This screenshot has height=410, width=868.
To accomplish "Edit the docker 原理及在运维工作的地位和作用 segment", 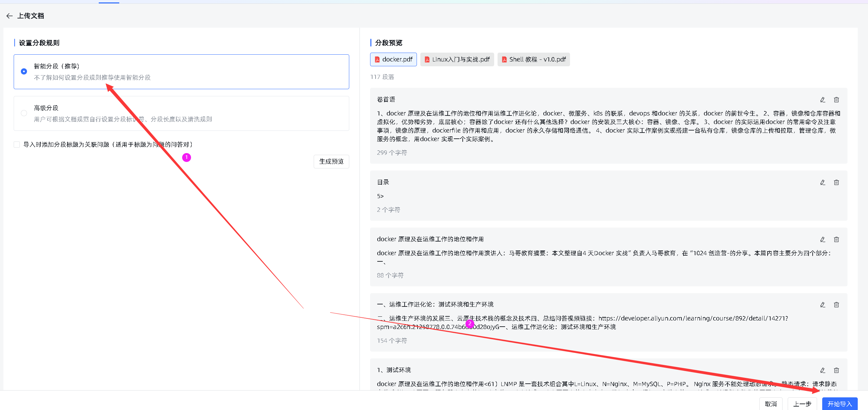I will coord(823,240).
